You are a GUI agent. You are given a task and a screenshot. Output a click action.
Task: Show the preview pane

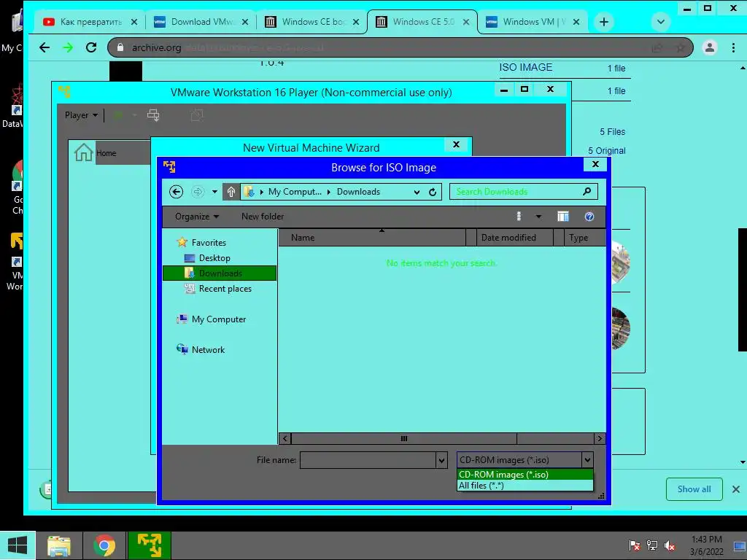click(562, 217)
